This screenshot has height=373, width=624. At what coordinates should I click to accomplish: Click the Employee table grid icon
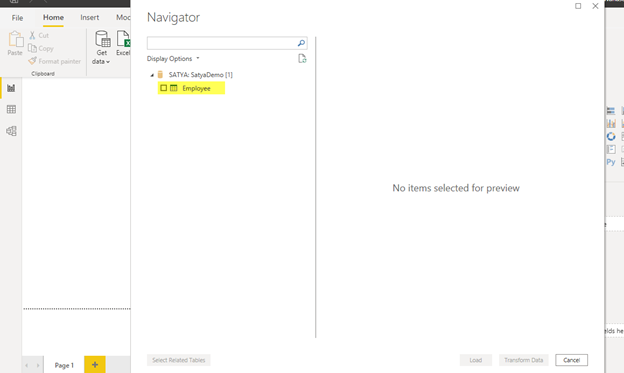[x=174, y=88]
